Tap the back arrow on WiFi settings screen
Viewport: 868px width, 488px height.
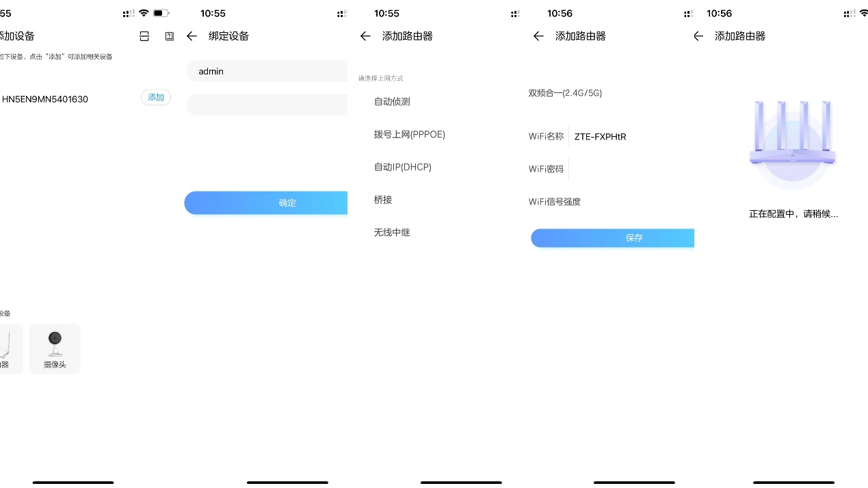click(538, 36)
